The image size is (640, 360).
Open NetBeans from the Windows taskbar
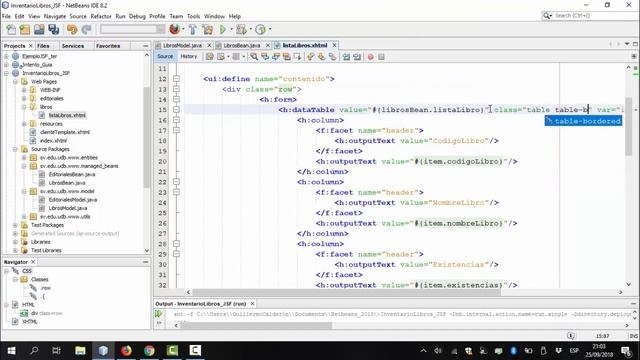(103, 351)
